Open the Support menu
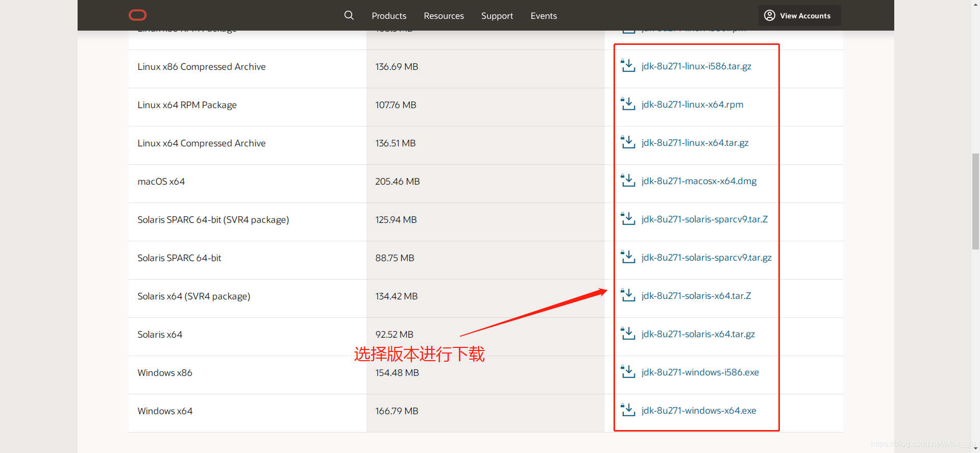This screenshot has width=980, height=453. pos(497,16)
